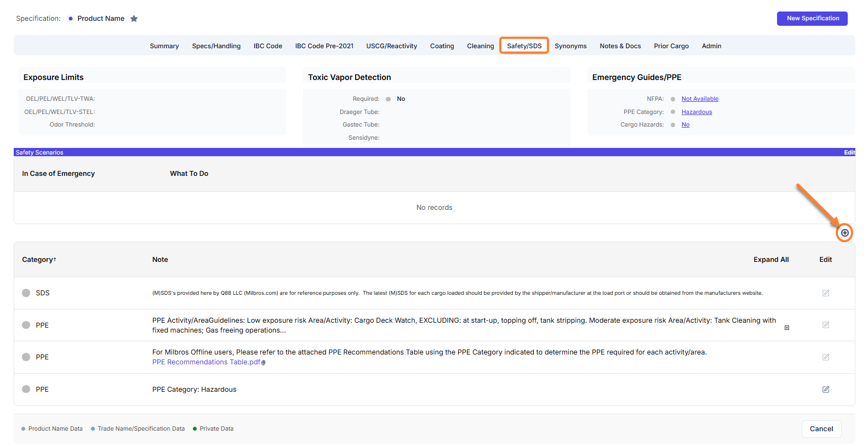
Task: Click the gray dot of the SDS row
Action: coord(26,293)
